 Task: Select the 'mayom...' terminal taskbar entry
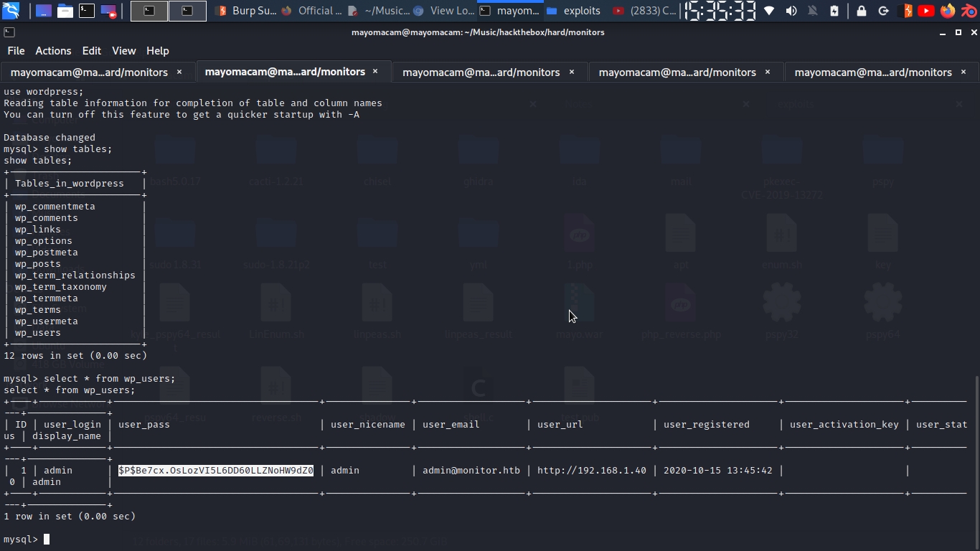510,11
